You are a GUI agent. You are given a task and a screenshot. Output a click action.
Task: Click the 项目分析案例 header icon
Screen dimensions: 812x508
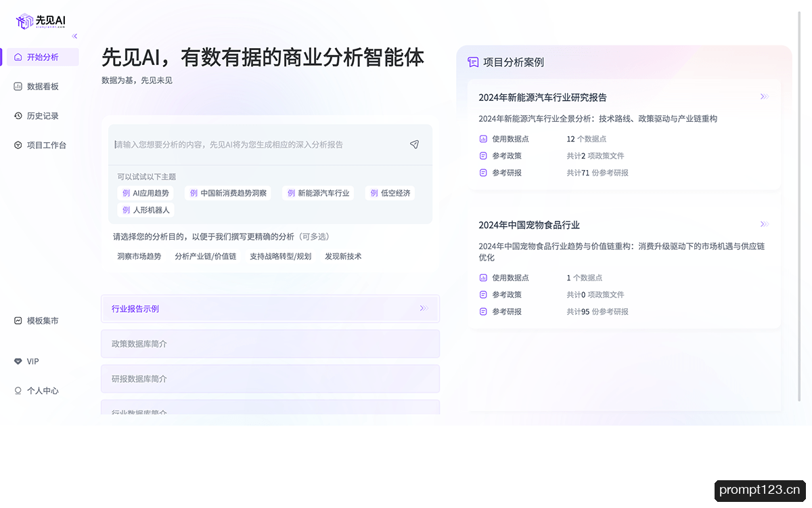click(x=473, y=62)
